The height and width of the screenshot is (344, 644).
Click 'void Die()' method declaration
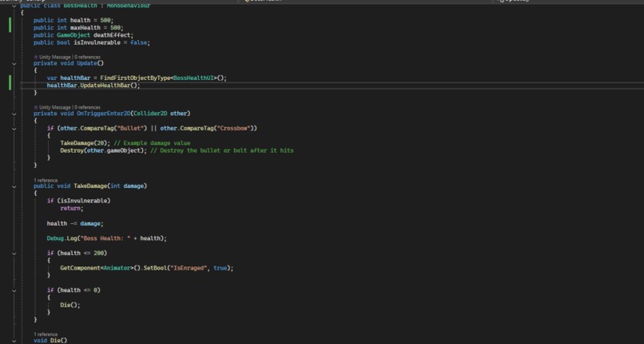click(x=50, y=341)
